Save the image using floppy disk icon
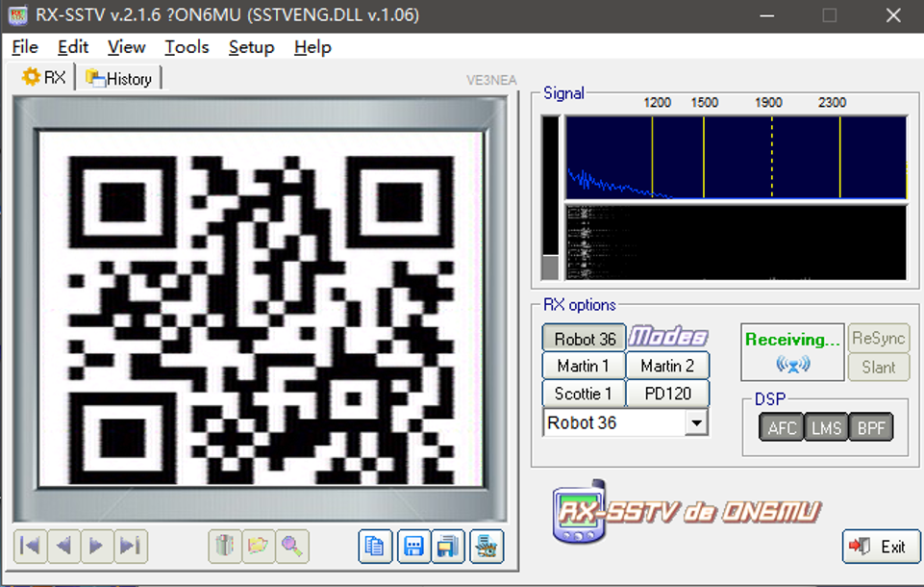The image size is (924, 587). pos(413,547)
